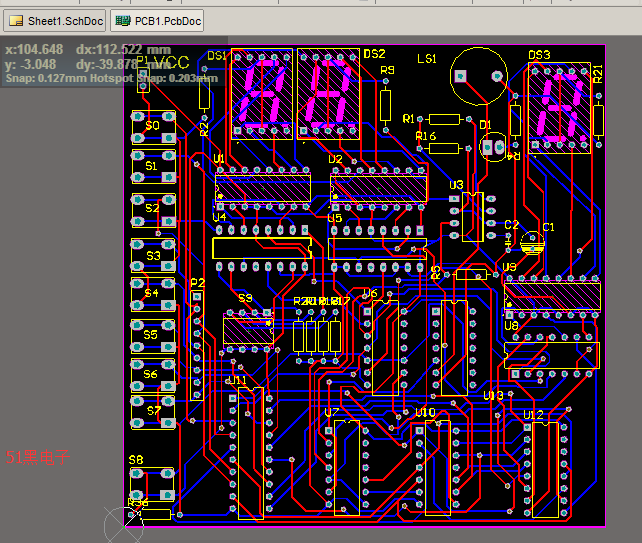This screenshot has width=642, height=543.
Task: Select the R21 resistor footprint
Action: [599, 120]
